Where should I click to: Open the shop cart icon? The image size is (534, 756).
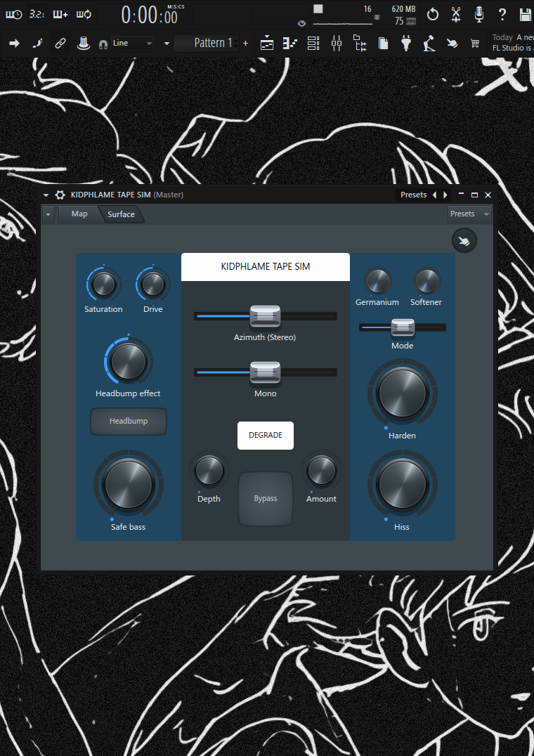pyautogui.click(x=475, y=44)
